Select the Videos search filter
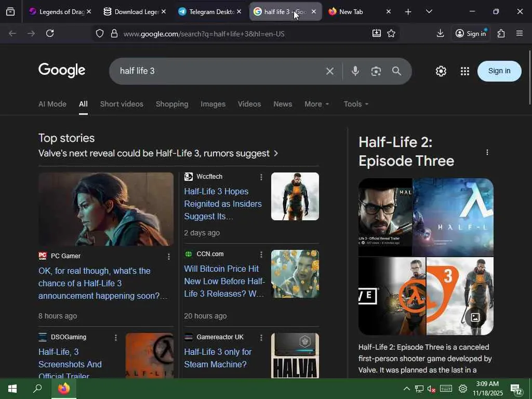This screenshot has height=399, width=532. point(249,104)
